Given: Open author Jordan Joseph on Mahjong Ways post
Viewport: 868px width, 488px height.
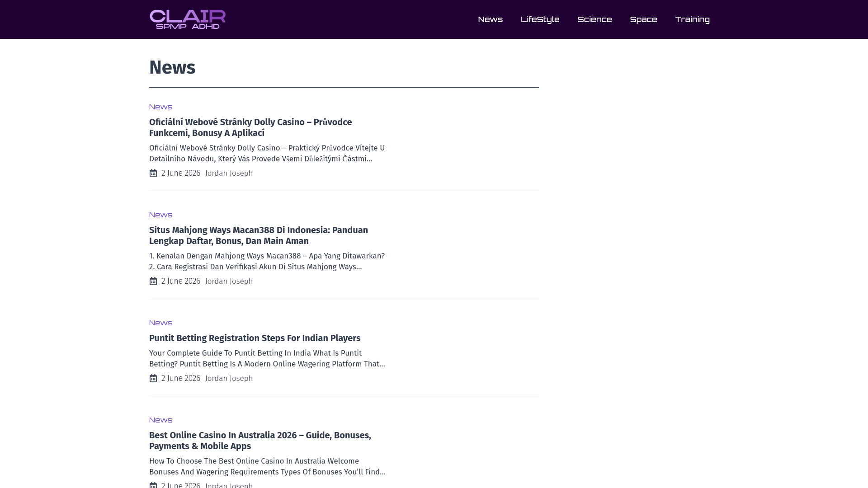Looking at the screenshot, I should click(x=229, y=281).
